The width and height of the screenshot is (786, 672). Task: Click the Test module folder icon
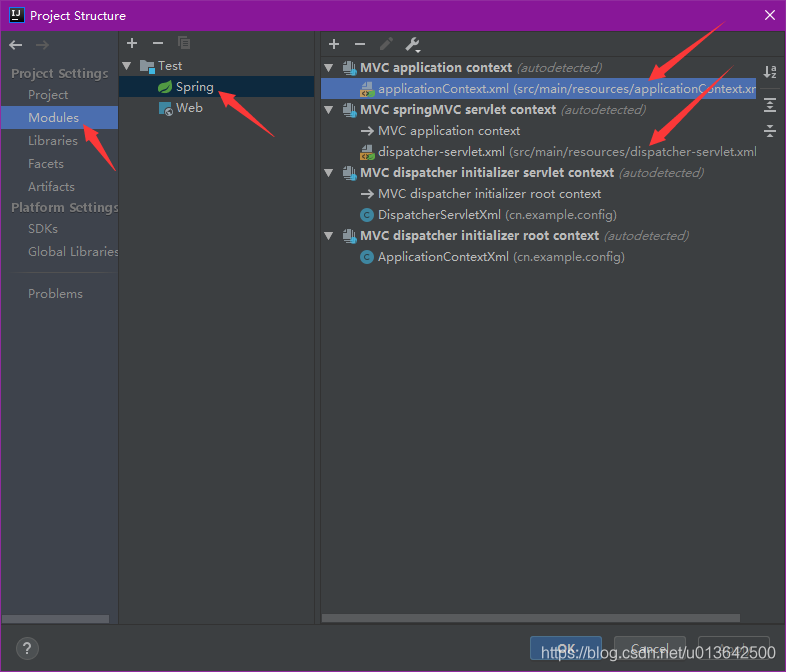click(x=147, y=66)
